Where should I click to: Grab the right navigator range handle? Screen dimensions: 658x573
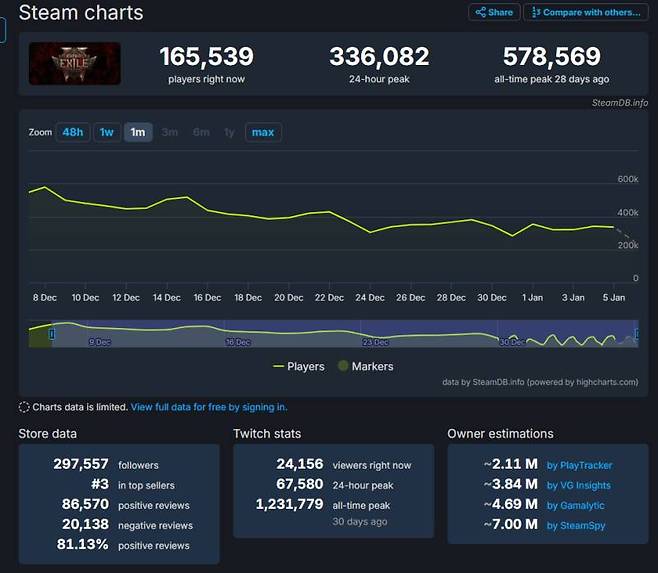pyautogui.click(x=637, y=334)
